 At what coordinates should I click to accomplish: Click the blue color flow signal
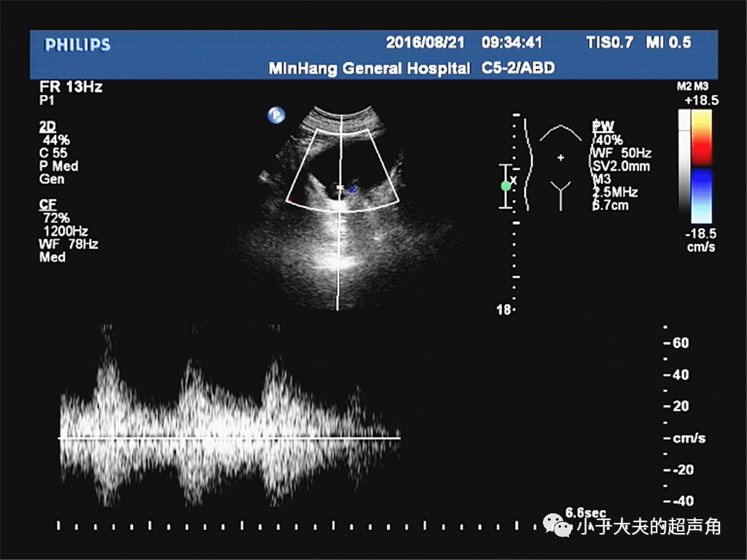352,190
